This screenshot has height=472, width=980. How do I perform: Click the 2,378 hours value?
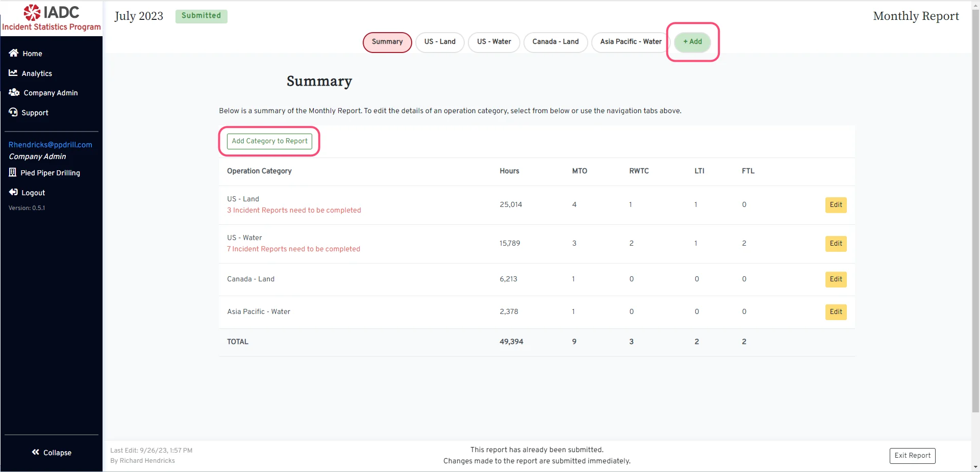(x=509, y=312)
